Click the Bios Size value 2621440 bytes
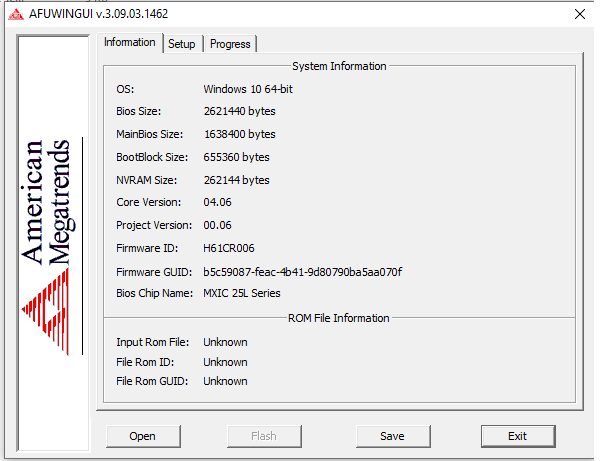Image resolution: width=606 pixels, height=461 pixels. click(240, 111)
